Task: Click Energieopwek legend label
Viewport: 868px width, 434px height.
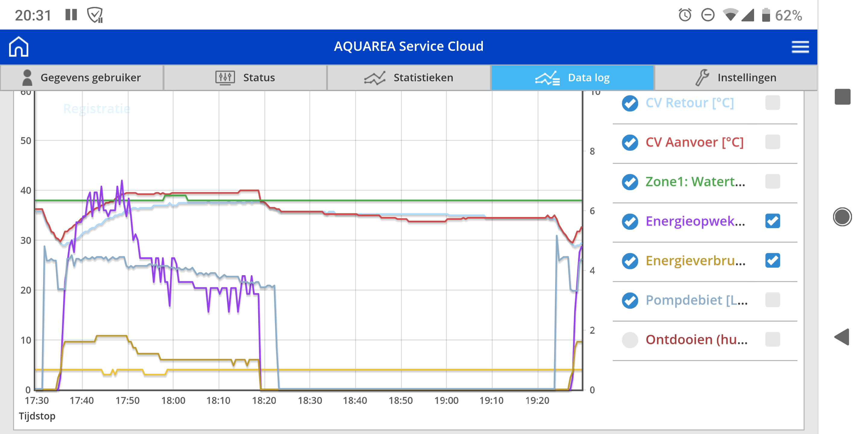Action: pyautogui.click(x=695, y=221)
